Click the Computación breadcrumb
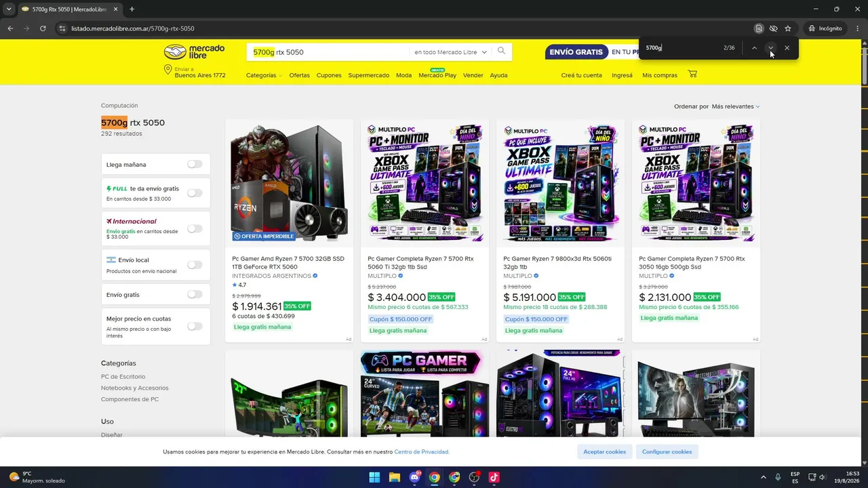Image resolution: width=868 pixels, height=488 pixels. tap(119, 106)
